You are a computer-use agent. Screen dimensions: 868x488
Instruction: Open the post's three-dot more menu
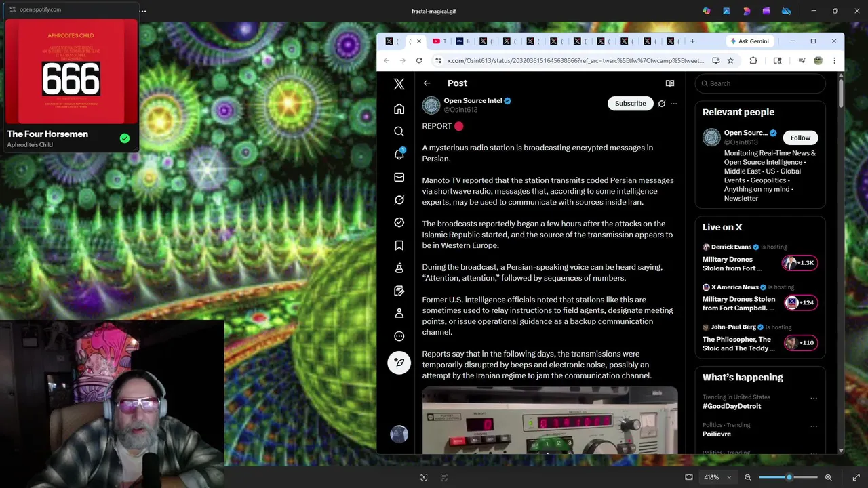(673, 104)
